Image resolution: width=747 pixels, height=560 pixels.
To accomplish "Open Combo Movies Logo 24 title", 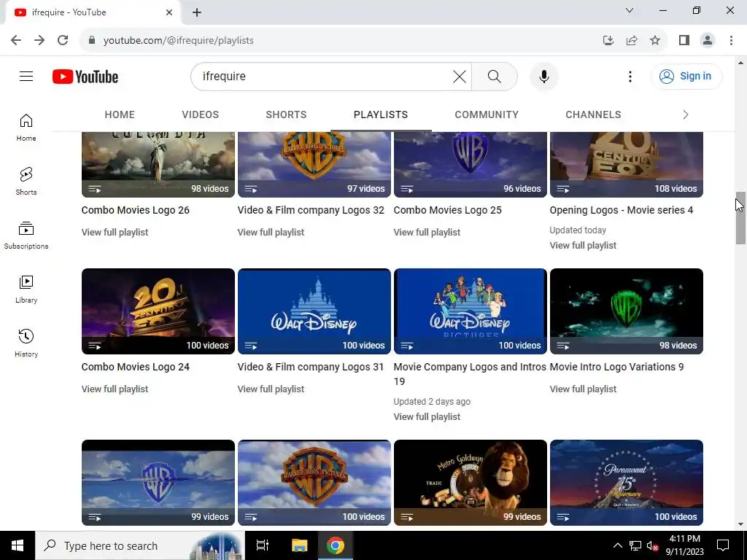I will [x=135, y=367].
